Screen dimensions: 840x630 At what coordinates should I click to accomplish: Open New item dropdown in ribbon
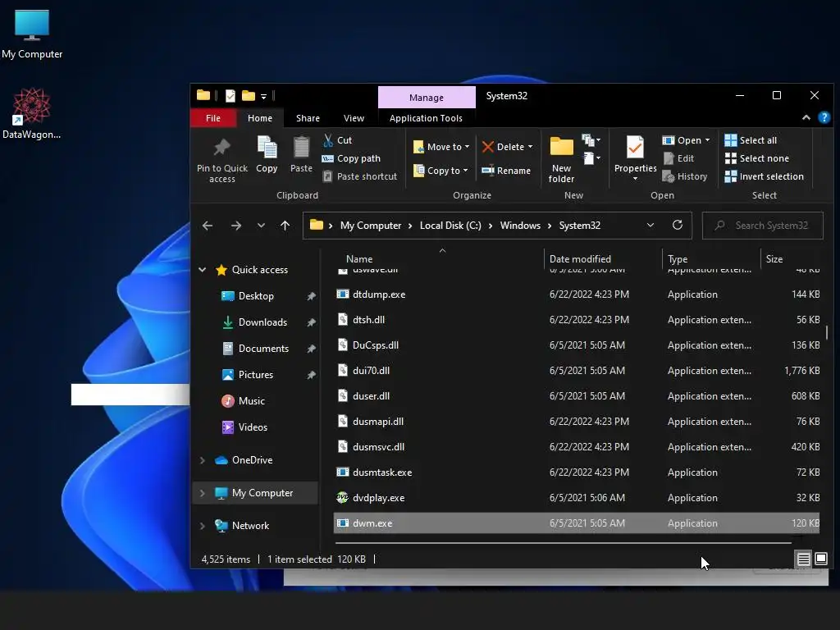pos(591,140)
